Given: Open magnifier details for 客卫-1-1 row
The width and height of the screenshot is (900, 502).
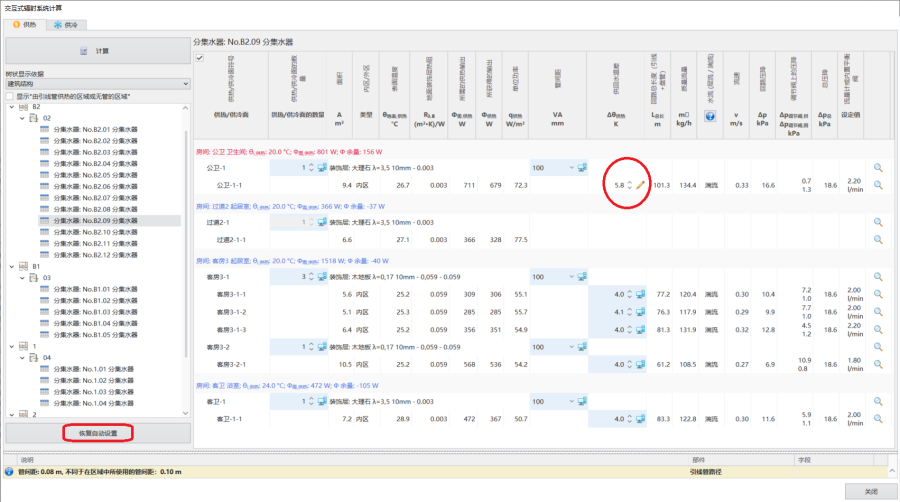Looking at the screenshot, I should pyautogui.click(x=878, y=419).
